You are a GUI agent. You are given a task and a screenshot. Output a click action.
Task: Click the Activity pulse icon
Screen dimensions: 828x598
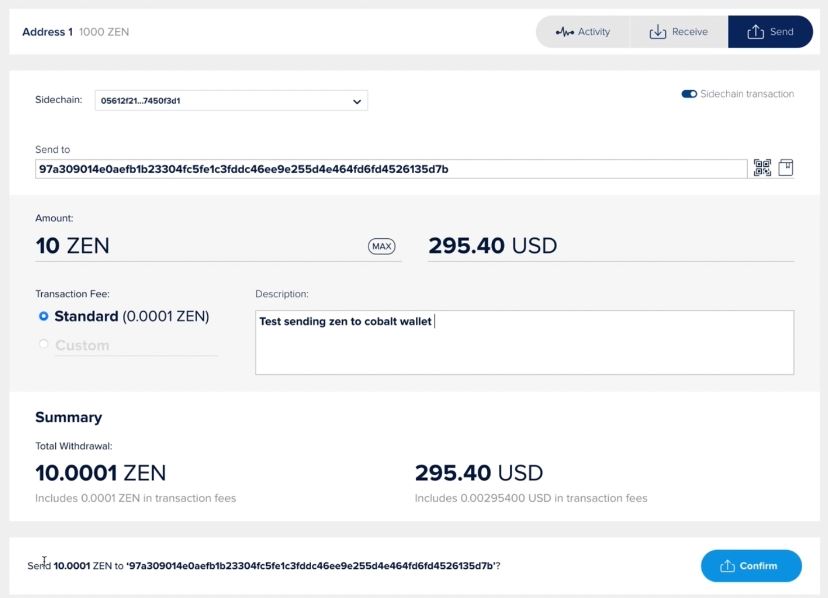tap(565, 32)
